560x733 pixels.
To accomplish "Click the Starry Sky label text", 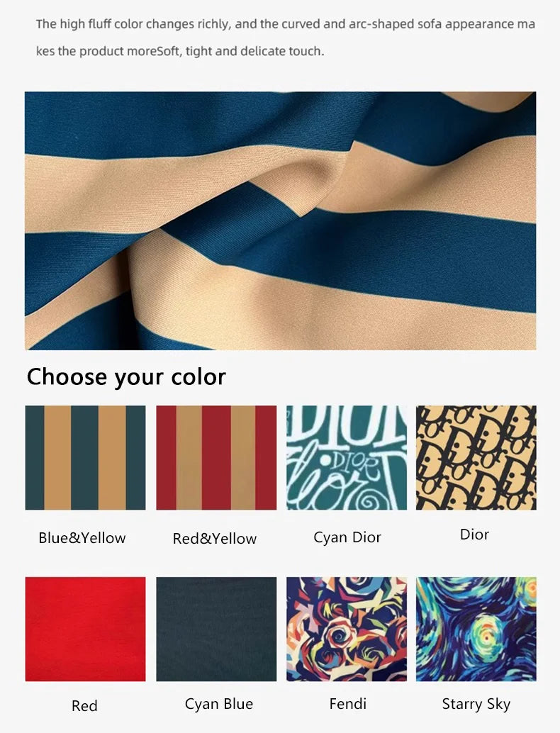I will (x=476, y=704).
